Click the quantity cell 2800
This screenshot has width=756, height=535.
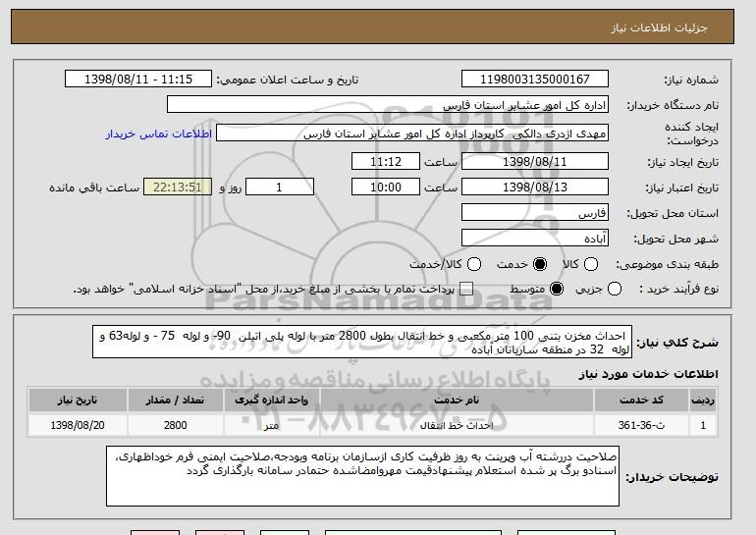(175, 425)
